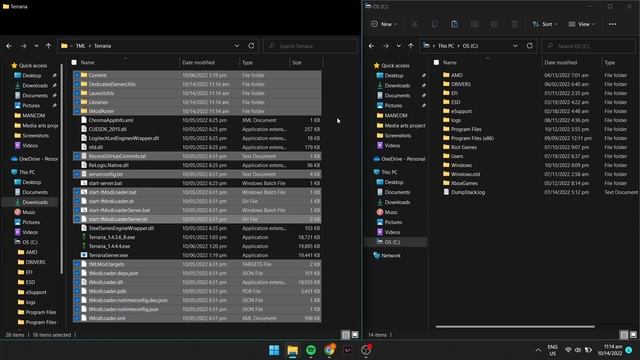The width and height of the screenshot is (640, 360).
Task: Select Program Files (x86) folder in OS (C:)
Action: coord(472,138)
